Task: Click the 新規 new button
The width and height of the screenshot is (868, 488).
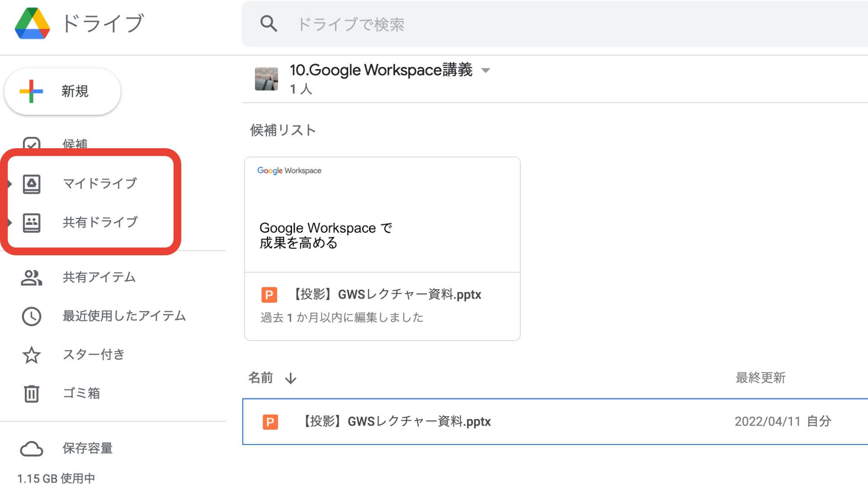Action: click(62, 91)
